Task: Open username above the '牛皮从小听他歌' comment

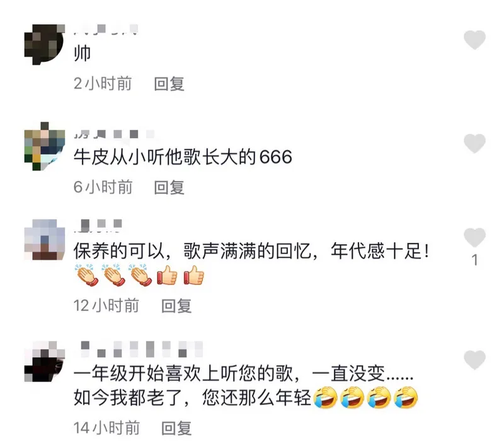Action: (x=114, y=134)
